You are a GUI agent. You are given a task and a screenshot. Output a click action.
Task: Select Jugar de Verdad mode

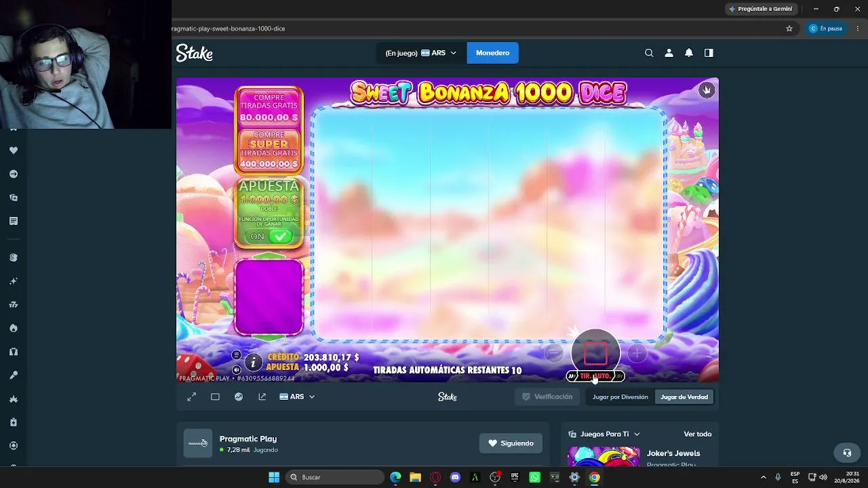tap(684, 396)
